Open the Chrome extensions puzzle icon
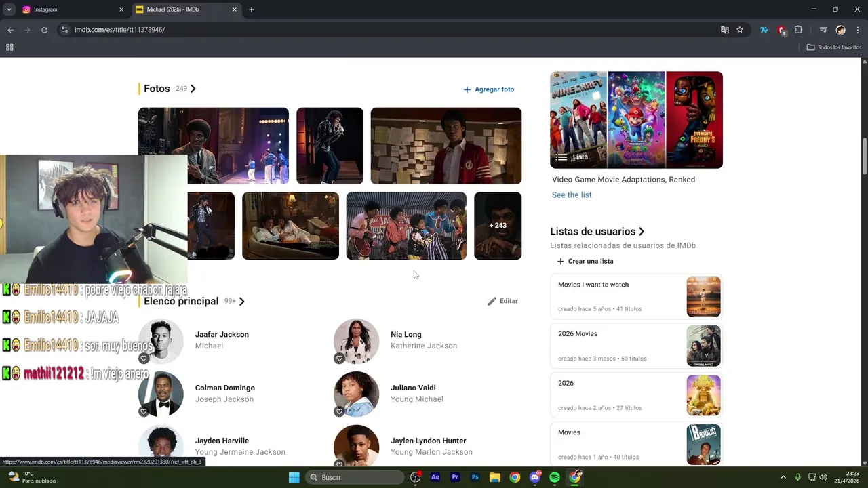Image resolution: width=868 pixels, height=488 pixels. pyautogui.click(x=798, y=30)
